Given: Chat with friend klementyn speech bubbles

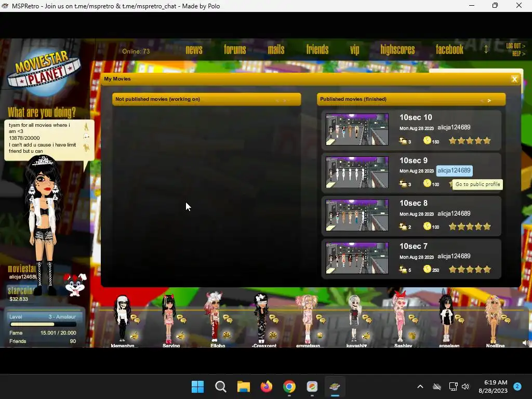Looking at the screenshot, I should (136, 319).
